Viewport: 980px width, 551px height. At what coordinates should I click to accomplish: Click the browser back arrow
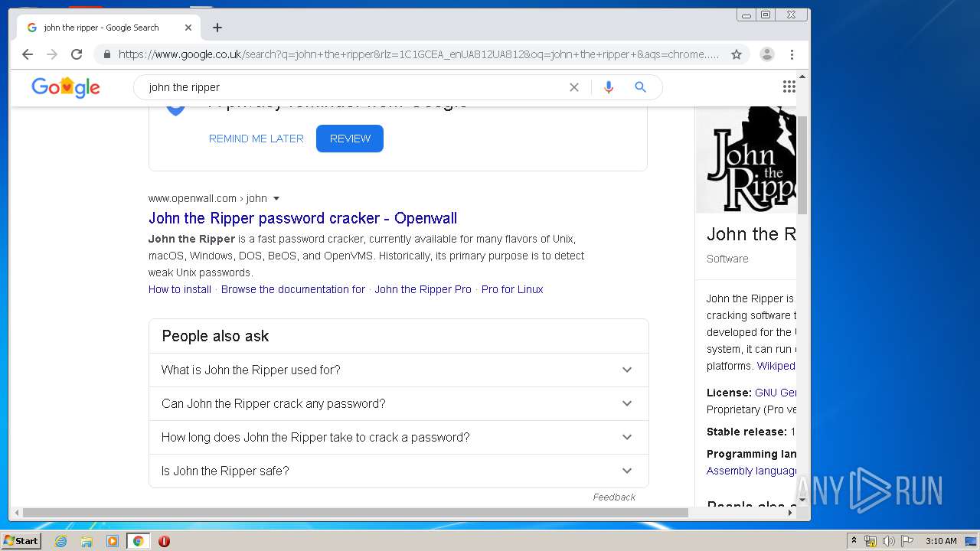click(28, 54)
